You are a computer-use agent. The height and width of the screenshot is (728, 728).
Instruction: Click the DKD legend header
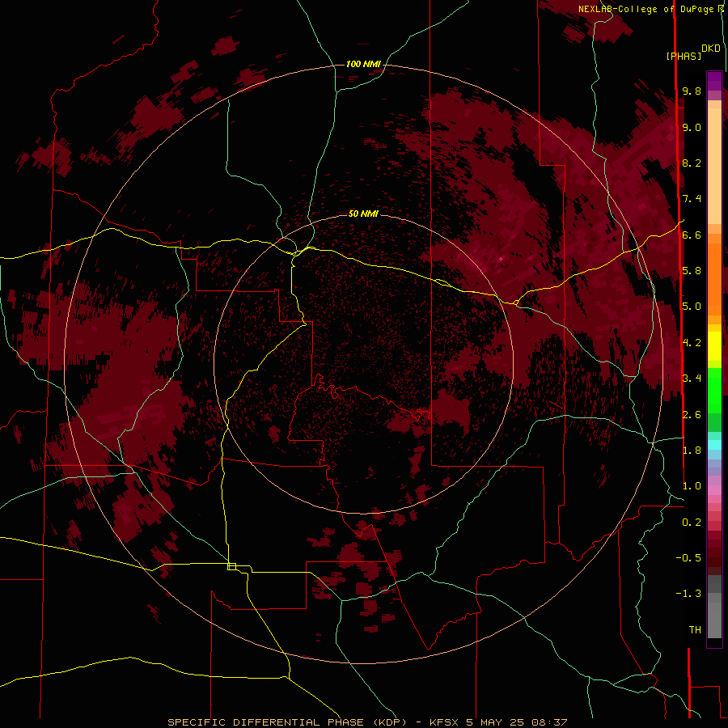click(711, 49)
